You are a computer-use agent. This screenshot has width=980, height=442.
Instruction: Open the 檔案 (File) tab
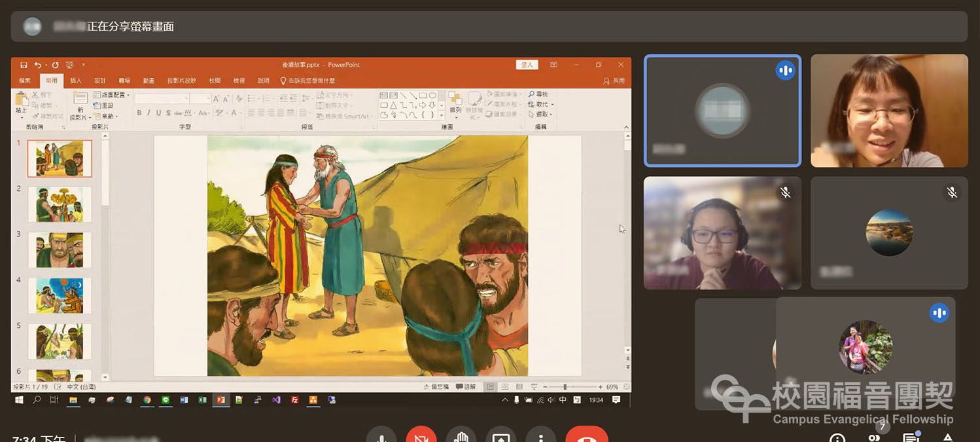25,81
